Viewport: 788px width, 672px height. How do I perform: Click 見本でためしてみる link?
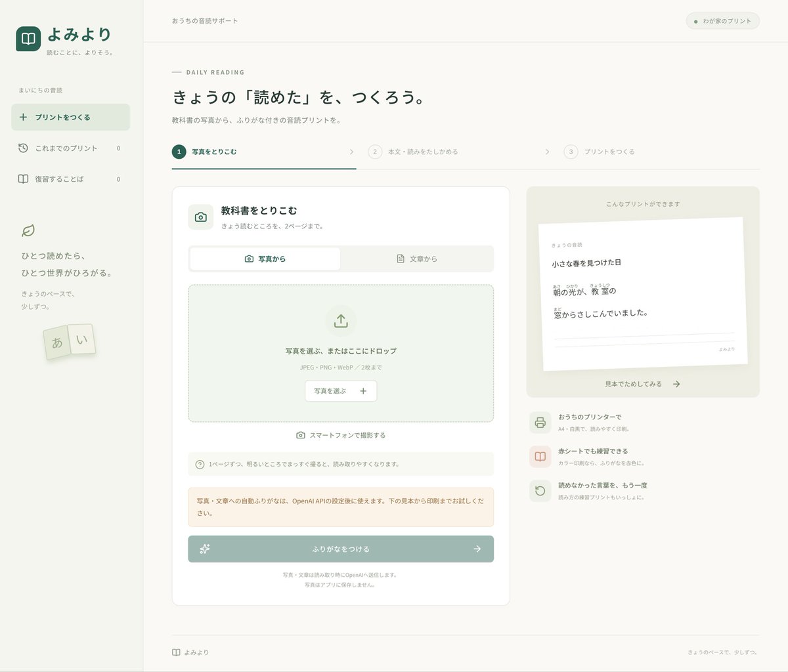coord(642,384)
